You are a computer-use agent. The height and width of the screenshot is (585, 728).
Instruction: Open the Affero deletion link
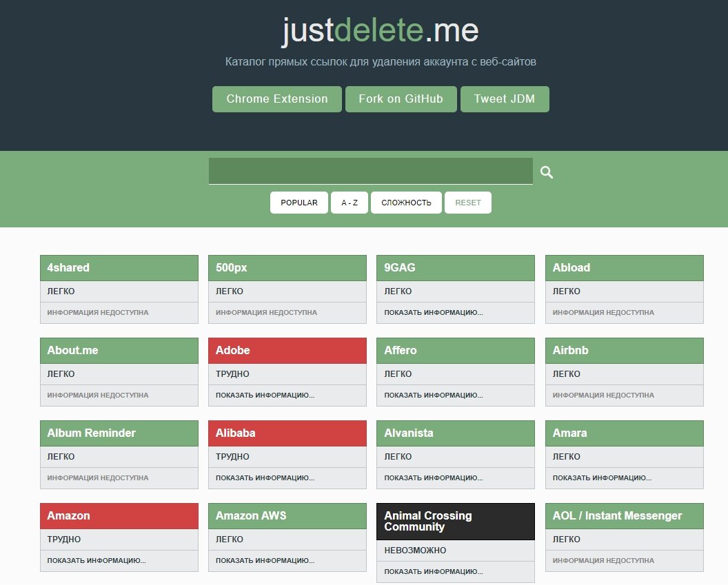[456, 350]
